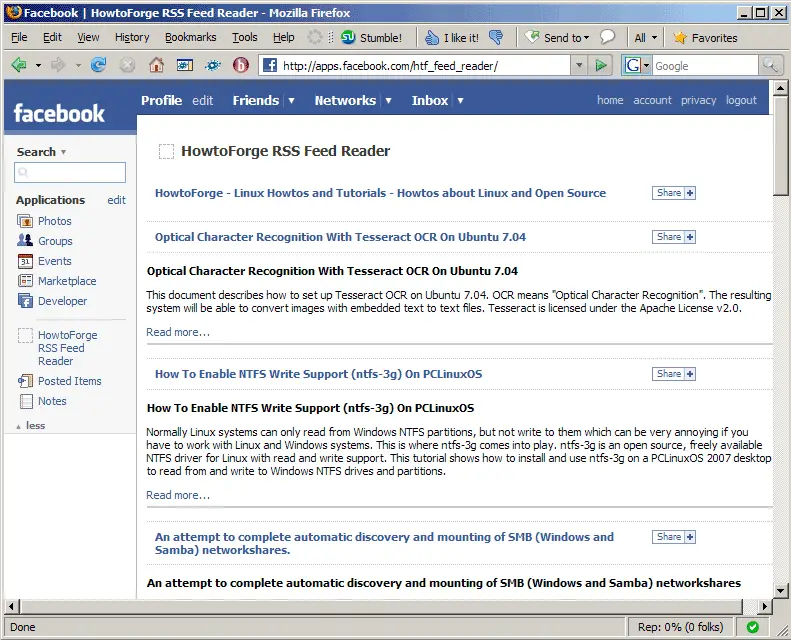
Task: Click the grayed forward arrow
Action: pyautogui.click(x=58, y=65)
